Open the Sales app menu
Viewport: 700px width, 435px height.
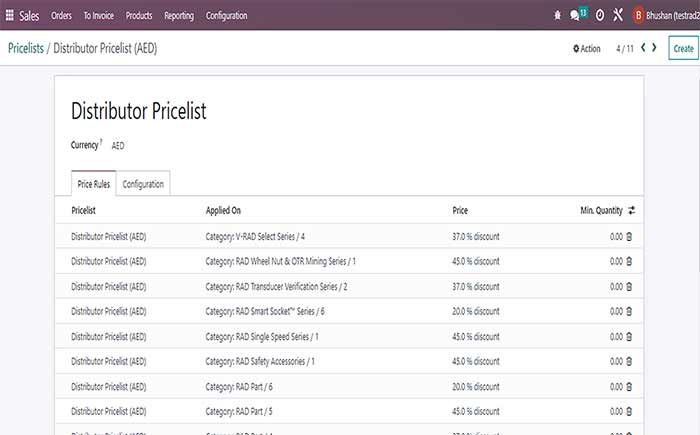[29, 16]
